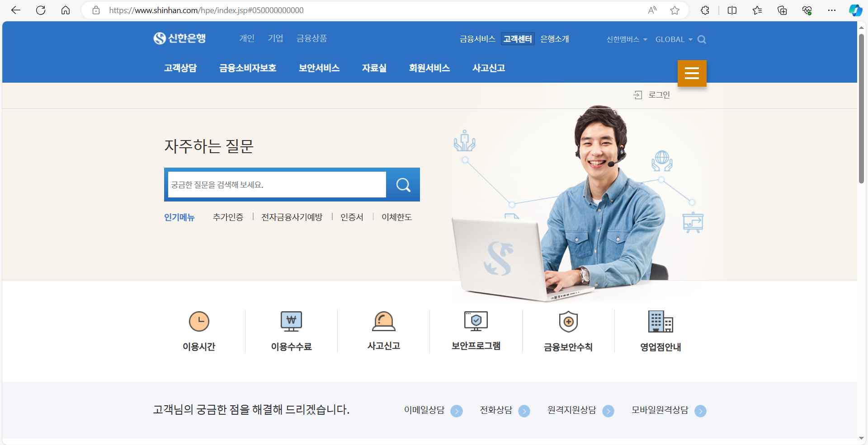
Task: Click arrow icon next to 모바일원격상담
Action: (x=700, y=411)
